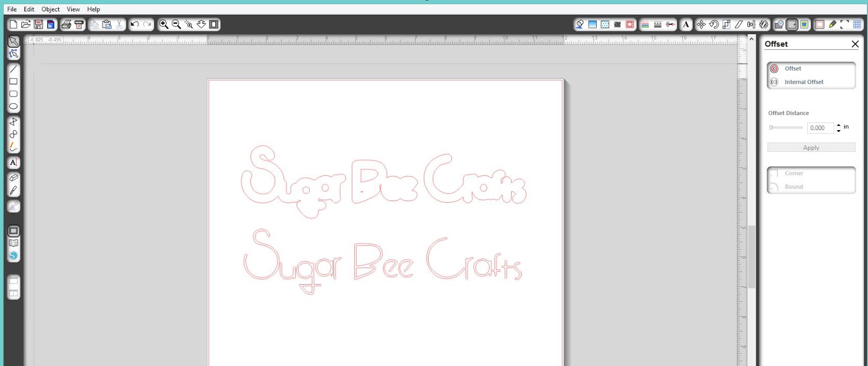Select the Draw a Polygon tool
The width and height of the screenshot is (868, 366).
click(14, 121)
